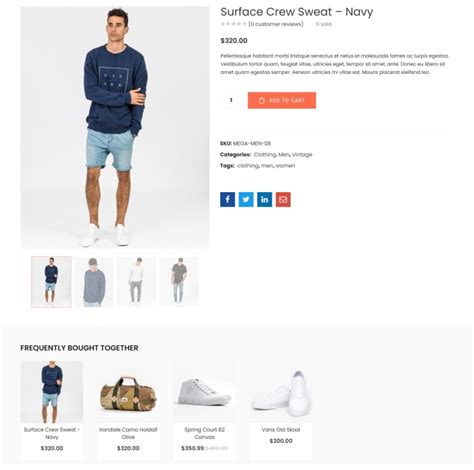Open the Vintage category link

point(302,155)
